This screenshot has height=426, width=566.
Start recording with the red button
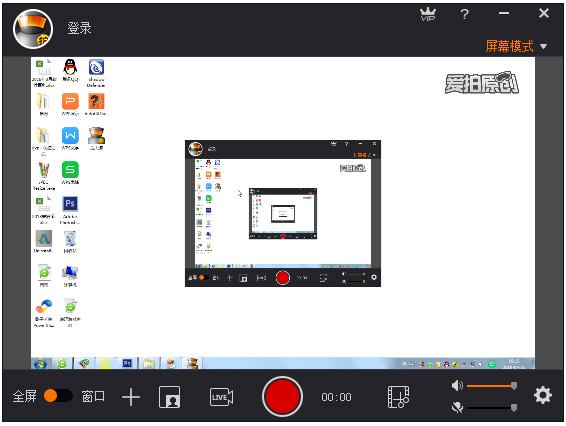282,396
